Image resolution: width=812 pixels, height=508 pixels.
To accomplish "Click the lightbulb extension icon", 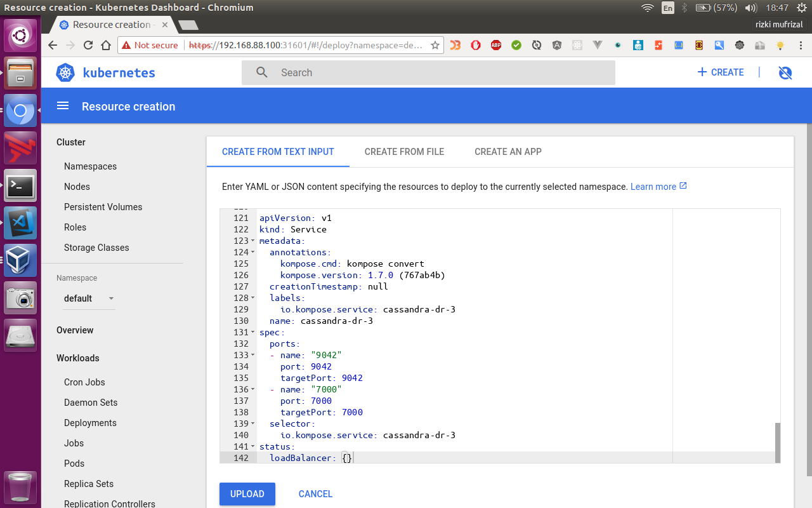I will tap(780, 45).
